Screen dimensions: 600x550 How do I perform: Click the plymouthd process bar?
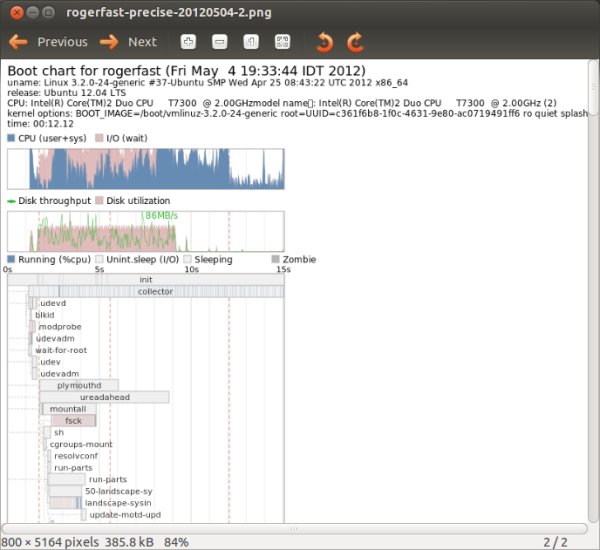coord(78,385)
